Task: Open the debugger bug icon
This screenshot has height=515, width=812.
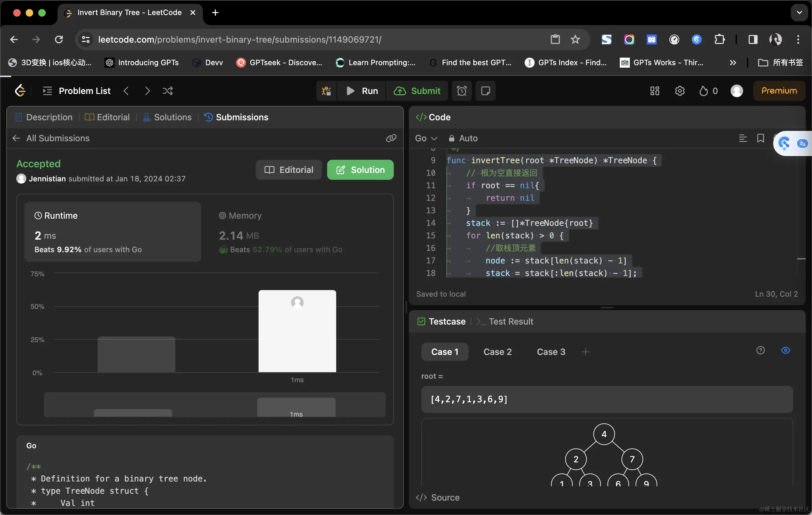Action: [326, 91]
